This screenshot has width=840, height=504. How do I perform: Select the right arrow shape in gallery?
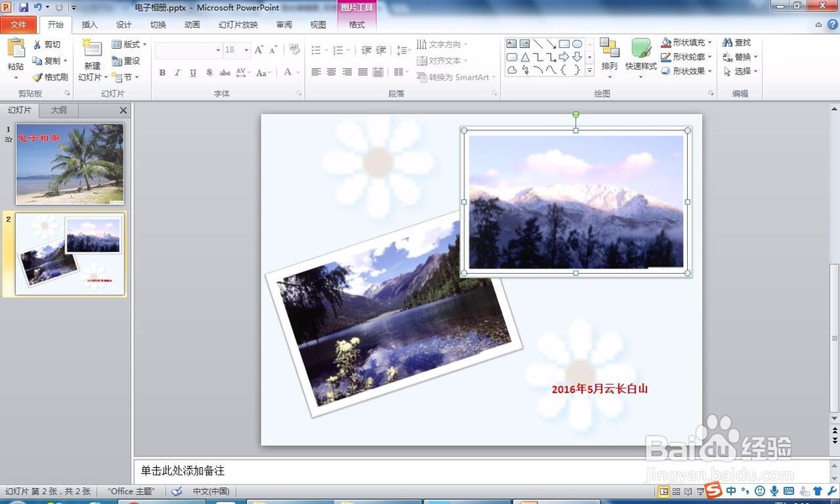click(564, 57)
